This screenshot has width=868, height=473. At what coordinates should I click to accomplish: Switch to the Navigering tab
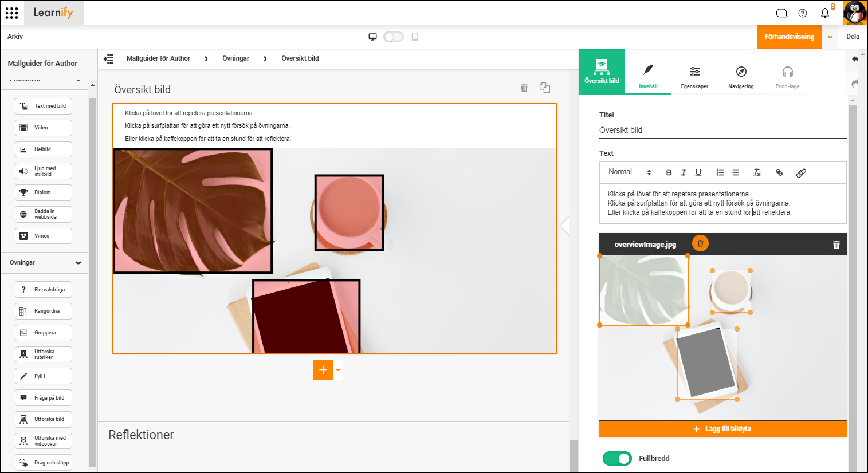(741, 77)
